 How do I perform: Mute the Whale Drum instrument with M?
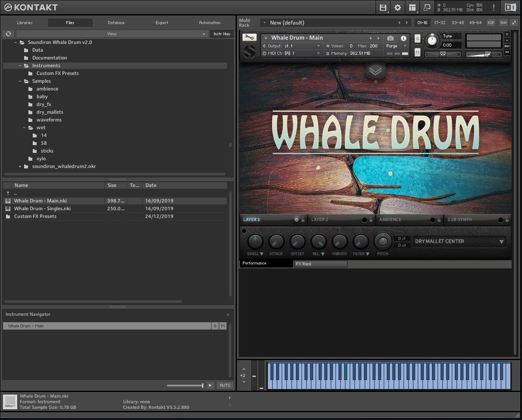click(417, 52)
